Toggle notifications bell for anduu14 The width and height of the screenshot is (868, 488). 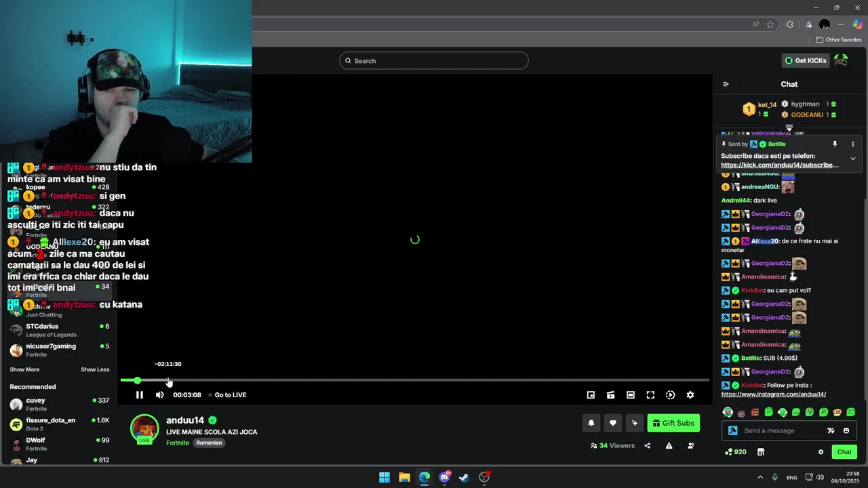pyautogui.click(x=591, y=423)
